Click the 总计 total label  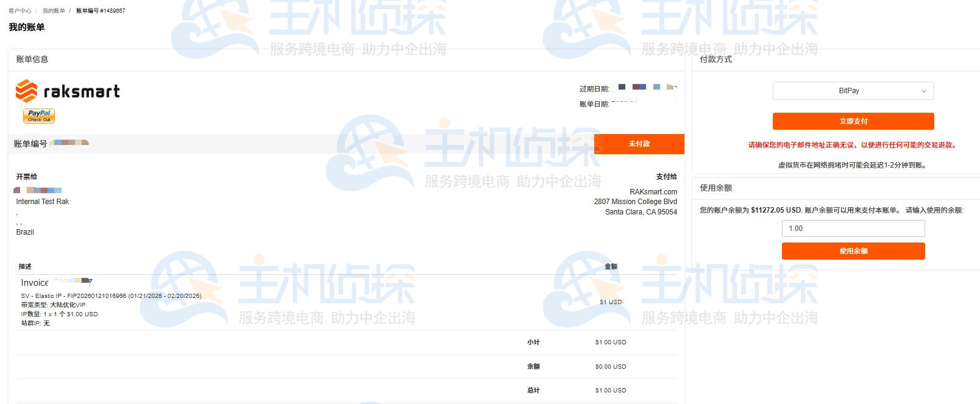click(x=533, y=391)
